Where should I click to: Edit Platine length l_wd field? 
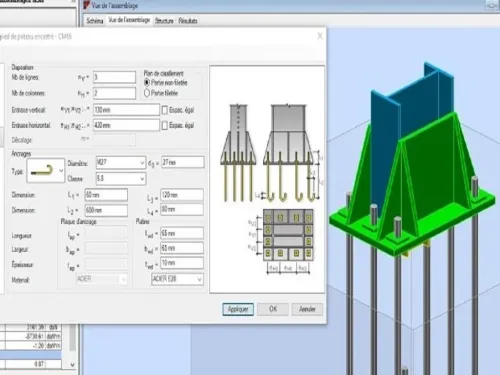(x=182, y=233)
